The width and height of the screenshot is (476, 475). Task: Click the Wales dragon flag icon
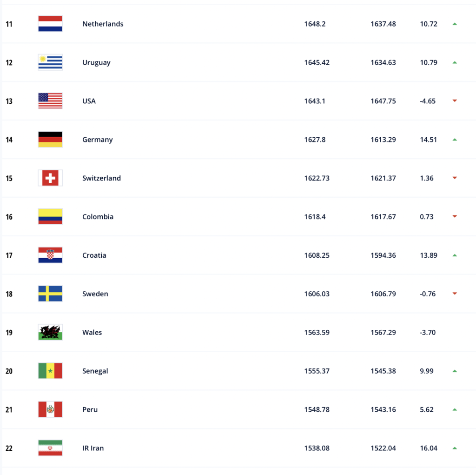pos(50,332)
